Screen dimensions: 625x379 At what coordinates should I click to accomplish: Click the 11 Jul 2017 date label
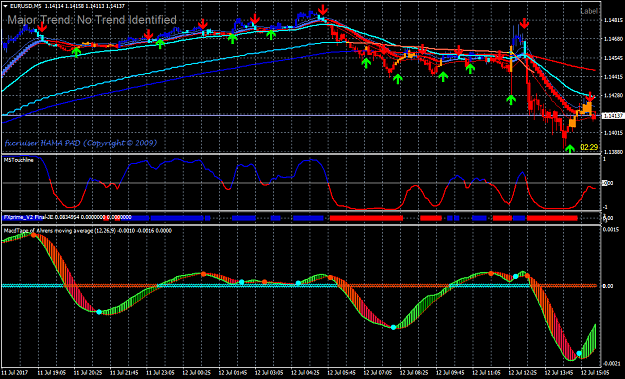coord(14,373)
